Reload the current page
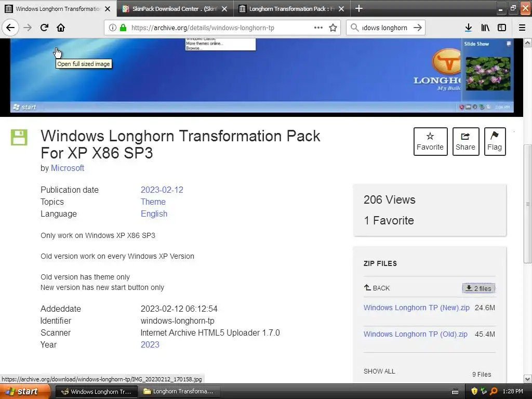532x399 pixels. (x=44, y=28)
